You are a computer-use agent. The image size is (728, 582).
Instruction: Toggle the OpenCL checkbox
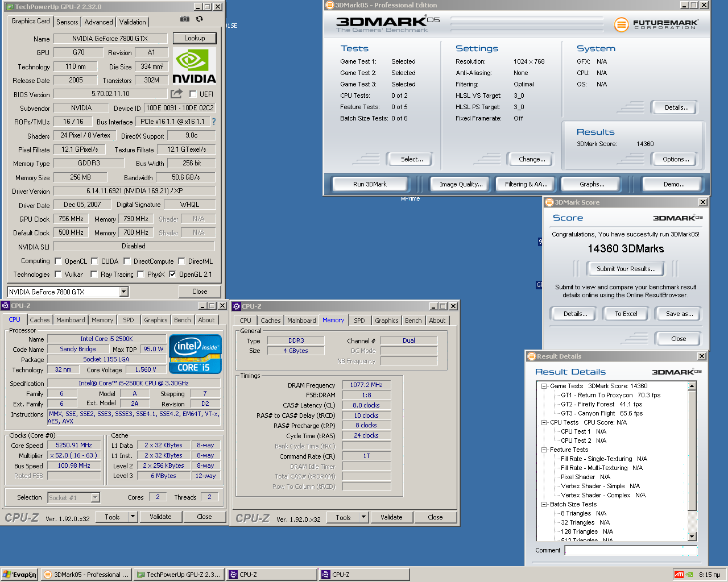pos(58,261)
